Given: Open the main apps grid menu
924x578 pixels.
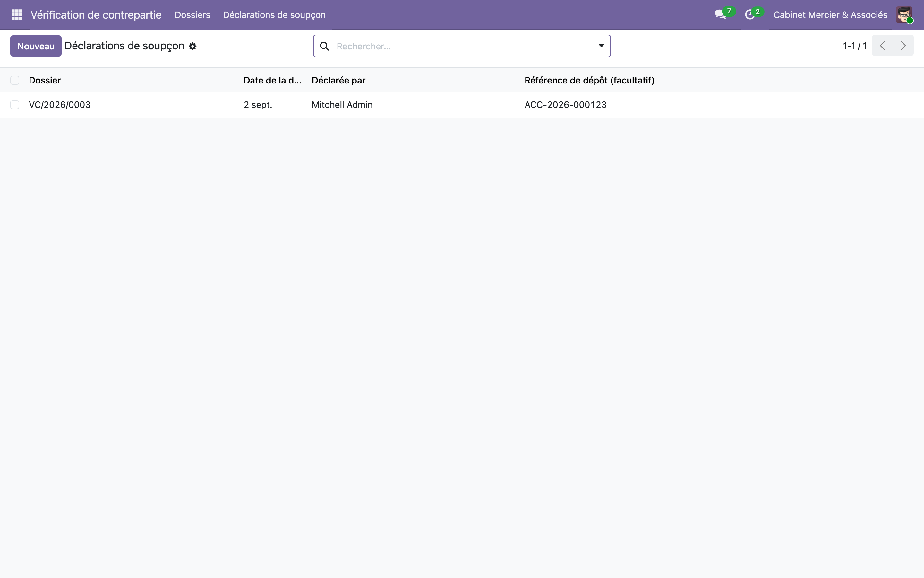Looking at the screenshot, I should (17, 14).
